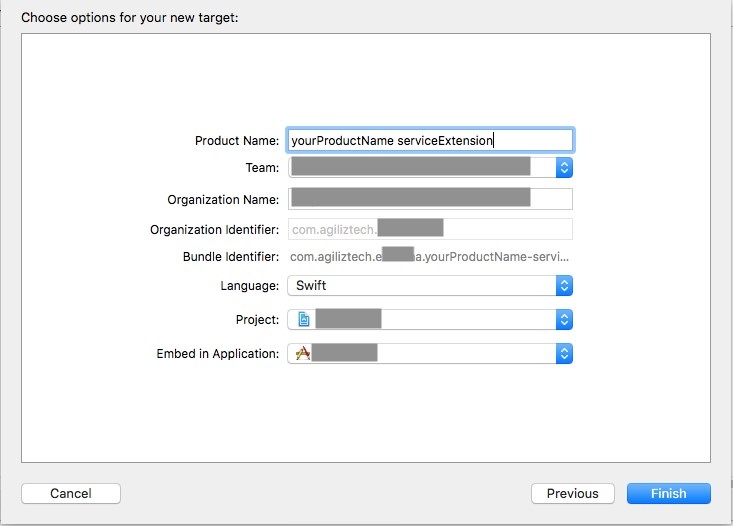This screenshot has width=733, height=526.
Task: Click the app icon in Embed in Application
Action: point(303,353)
